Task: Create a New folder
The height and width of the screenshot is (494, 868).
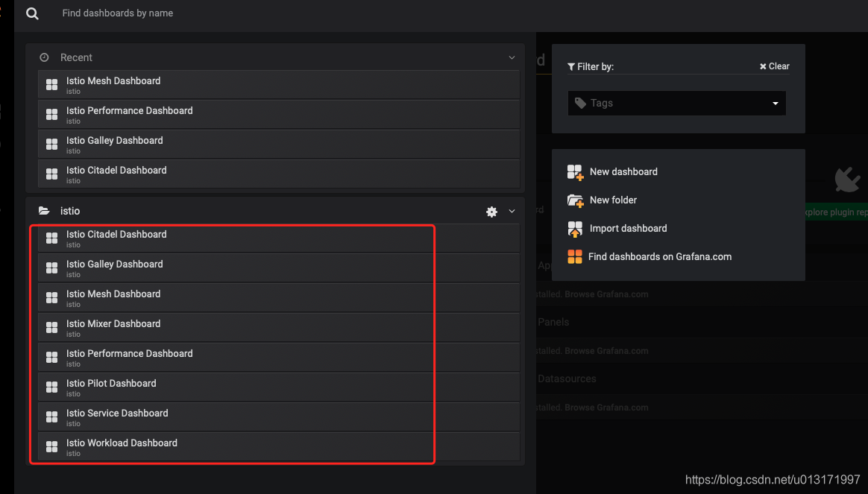Action: 614,200
